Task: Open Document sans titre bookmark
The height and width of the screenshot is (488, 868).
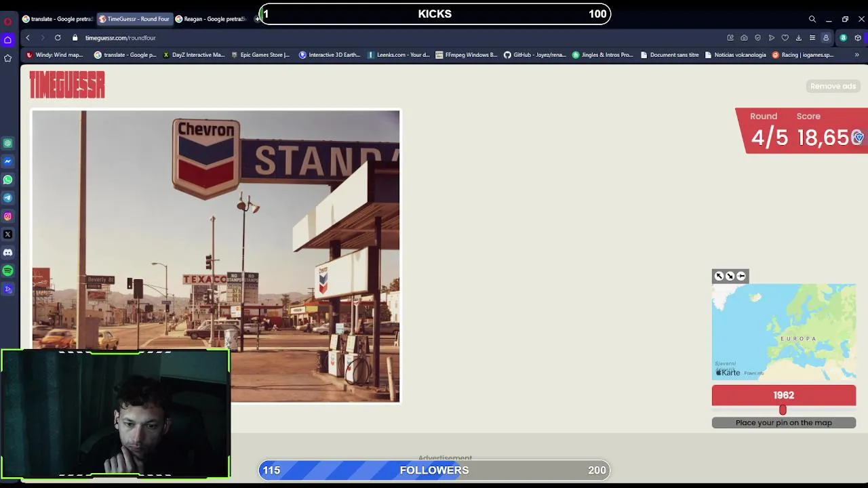Action: pos(669,55)
